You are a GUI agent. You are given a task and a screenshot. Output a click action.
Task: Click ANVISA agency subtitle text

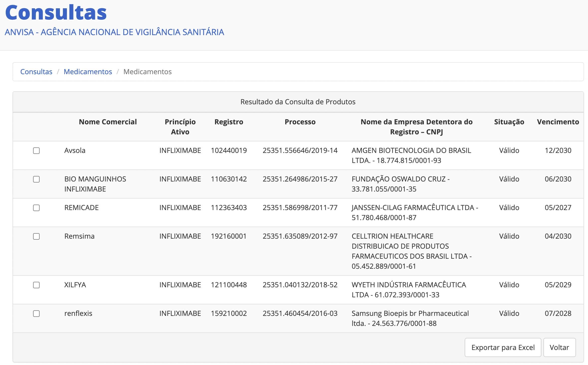(114, 32)
